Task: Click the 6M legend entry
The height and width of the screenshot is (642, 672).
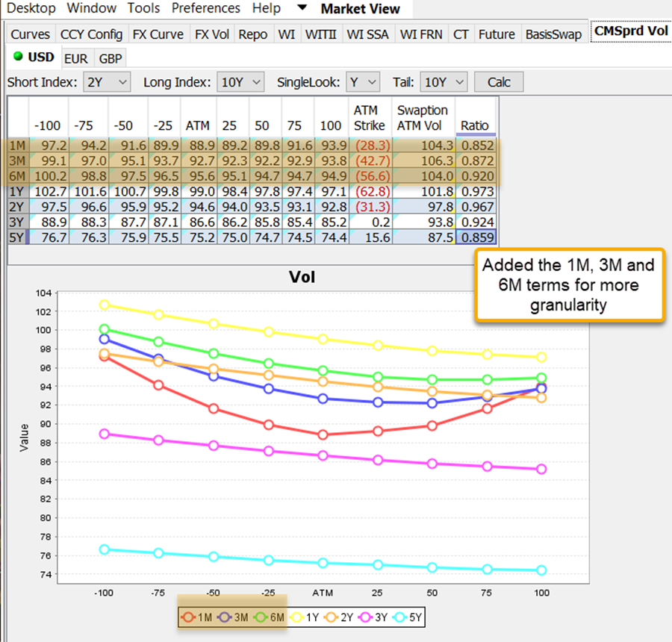Action: (x=269, y=617)
